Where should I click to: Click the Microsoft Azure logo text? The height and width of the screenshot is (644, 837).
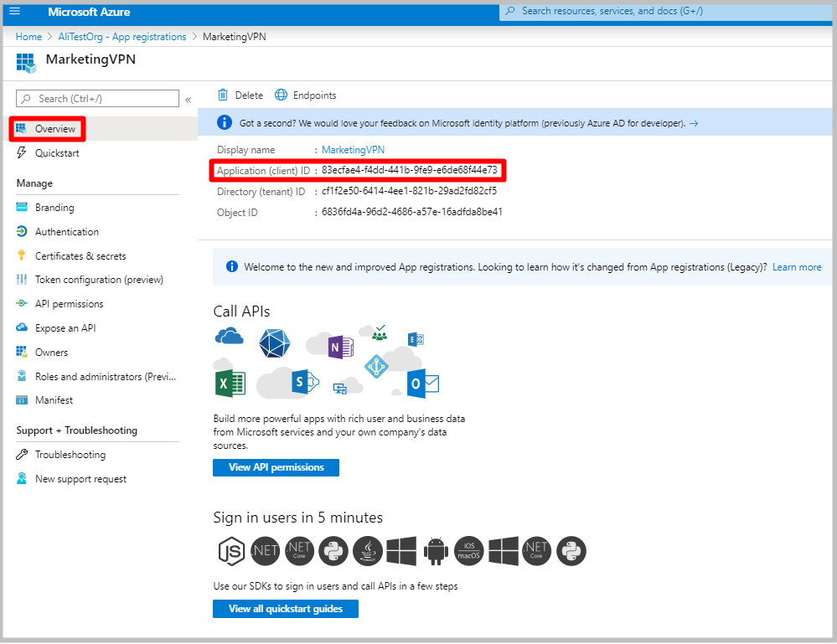[x=89, y=12]
